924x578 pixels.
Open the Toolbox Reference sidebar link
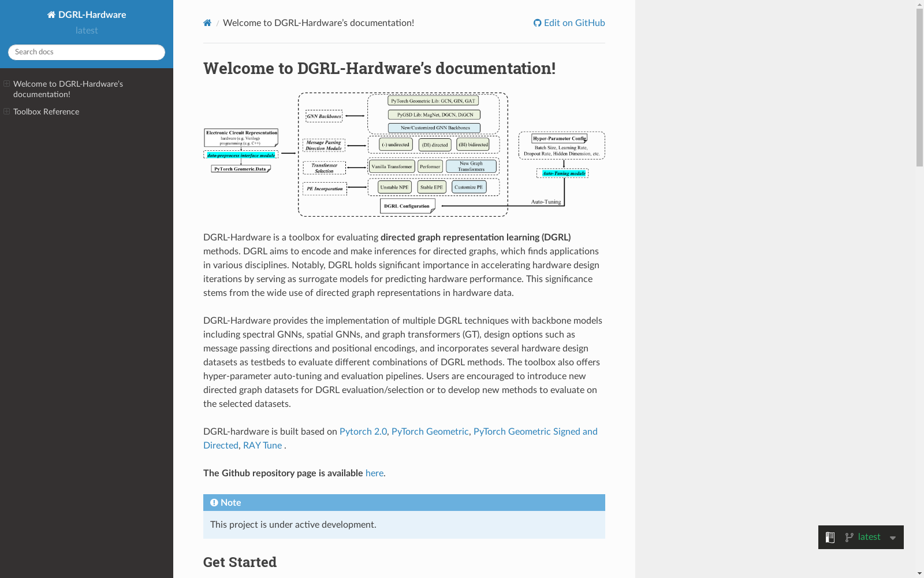[46, 112]
